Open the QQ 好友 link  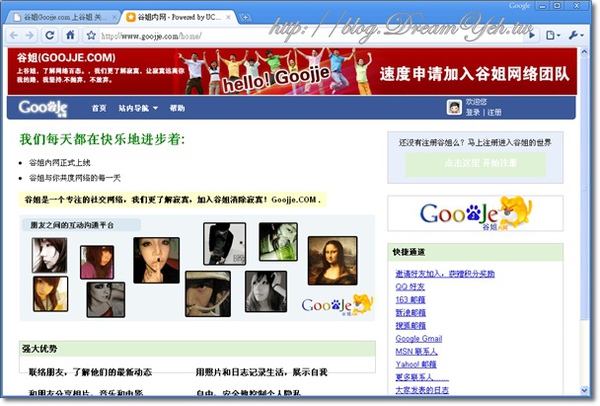point(410,287)
